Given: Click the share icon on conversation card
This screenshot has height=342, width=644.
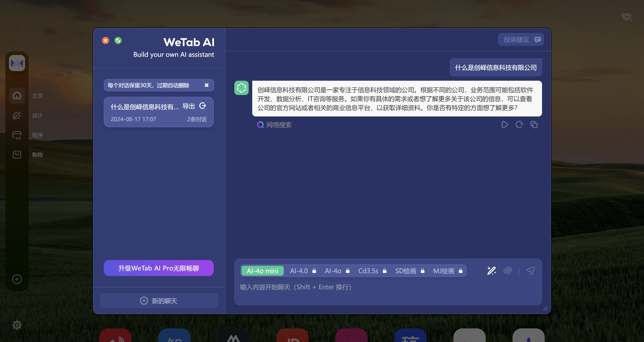Looking at the screenshot, I should coord(203,106).
